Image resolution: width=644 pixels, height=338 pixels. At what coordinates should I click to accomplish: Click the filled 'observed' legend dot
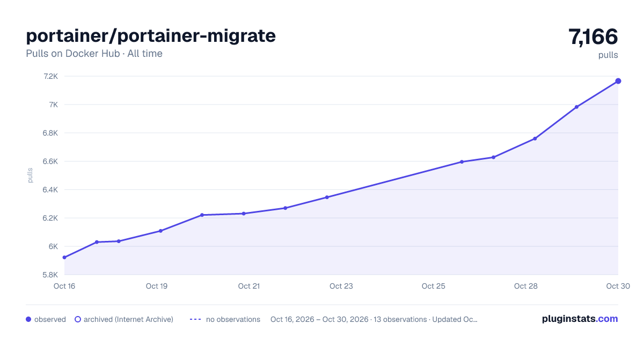[28, 319]
